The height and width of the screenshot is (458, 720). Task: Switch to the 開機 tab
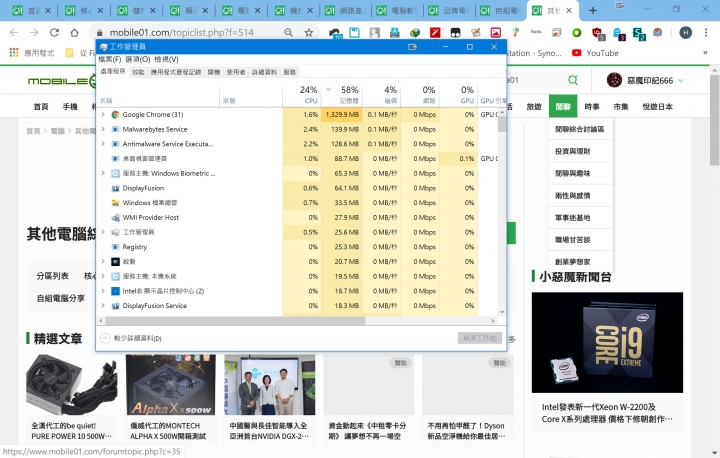point(214,72)
